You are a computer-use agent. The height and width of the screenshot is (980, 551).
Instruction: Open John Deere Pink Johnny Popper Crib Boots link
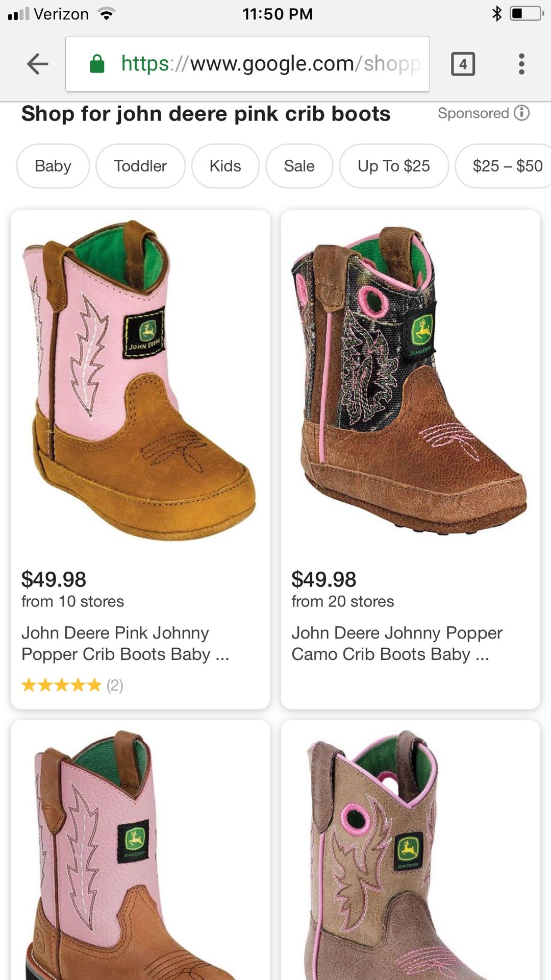coord(125,644)
